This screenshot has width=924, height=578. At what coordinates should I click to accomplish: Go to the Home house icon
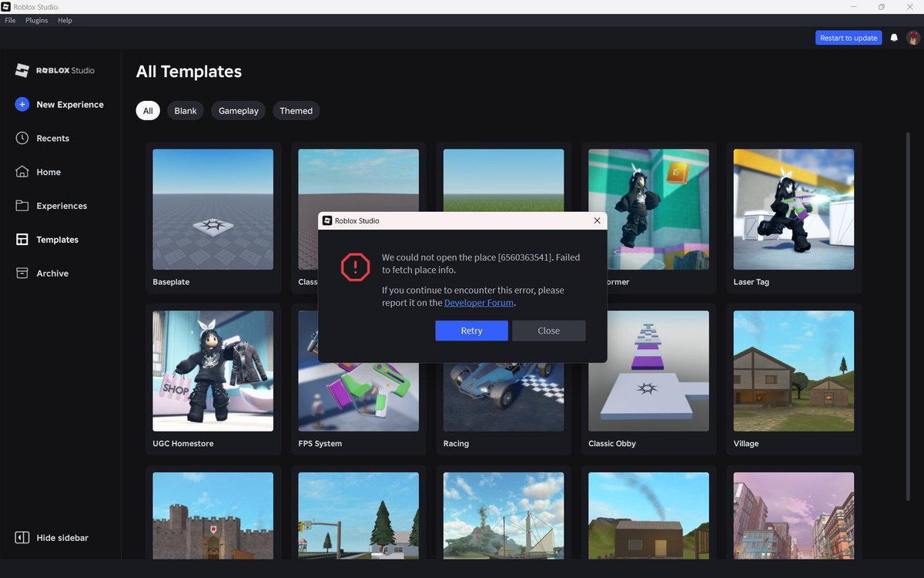tap(22, 172)
